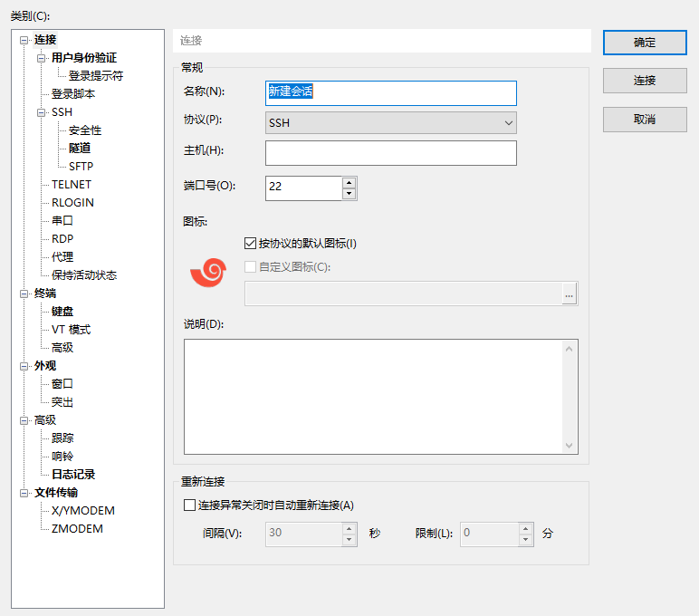Screen dimensions: 699x616
Task: Increase 限制 value with up arrow
Action: tap(525, 529)
